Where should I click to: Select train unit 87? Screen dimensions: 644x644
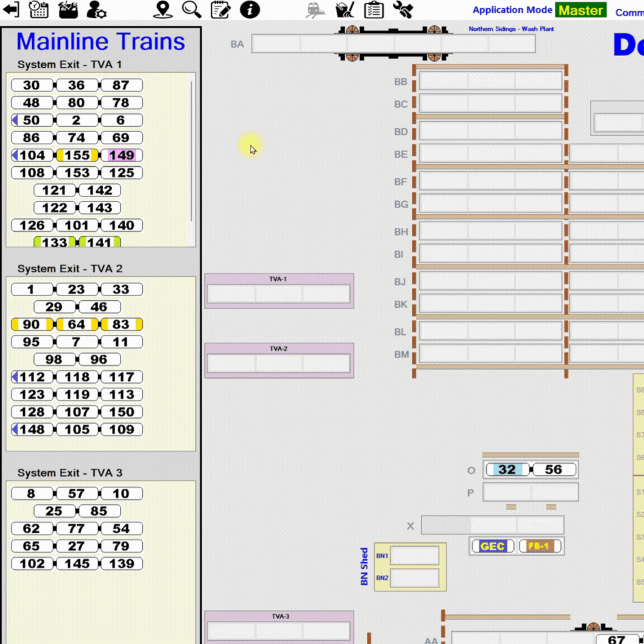pos(122,85)
